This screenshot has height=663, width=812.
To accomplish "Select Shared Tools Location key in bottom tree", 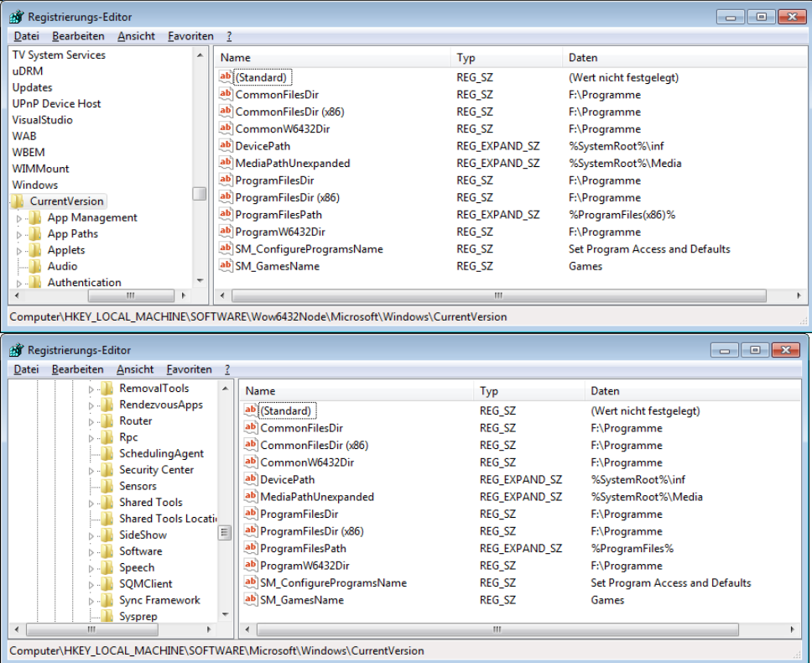I will (x=168, y=519).
